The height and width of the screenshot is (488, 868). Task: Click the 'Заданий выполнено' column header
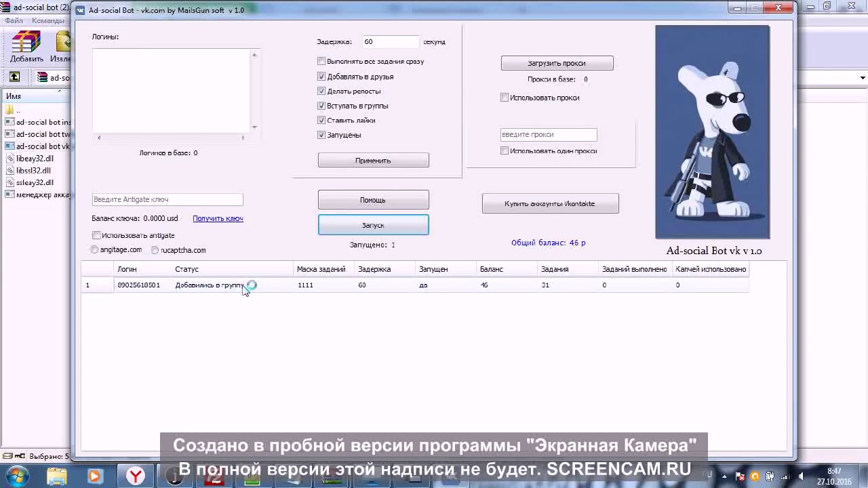coord(635,269)
